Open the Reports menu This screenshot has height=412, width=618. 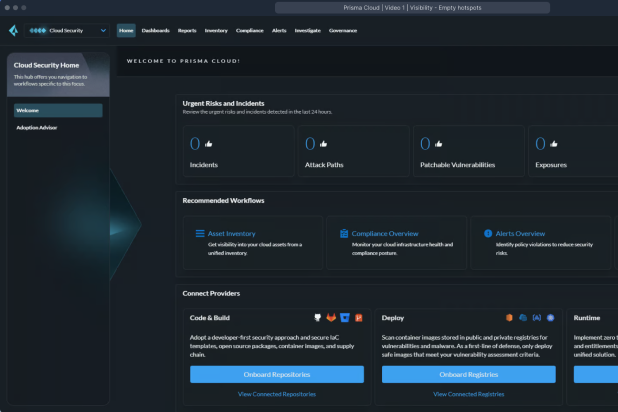(x=187, y=30)
